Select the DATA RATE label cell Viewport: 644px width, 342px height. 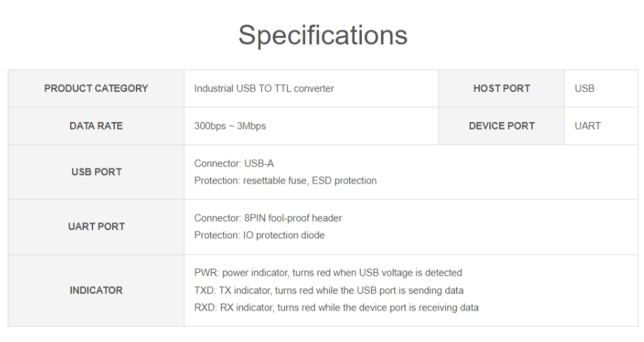pos(96,126)
